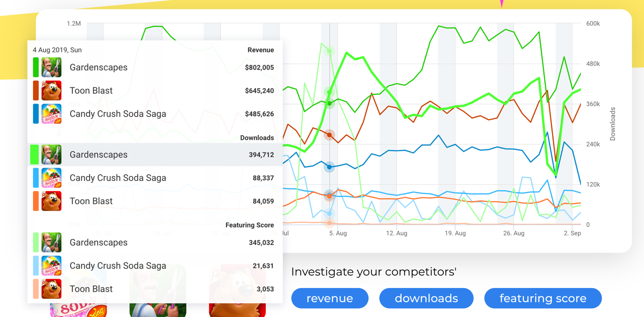Click the green Gardenscapes revenue color swatch
Viewport: 644px width, 317px height.
pos(36,67)
